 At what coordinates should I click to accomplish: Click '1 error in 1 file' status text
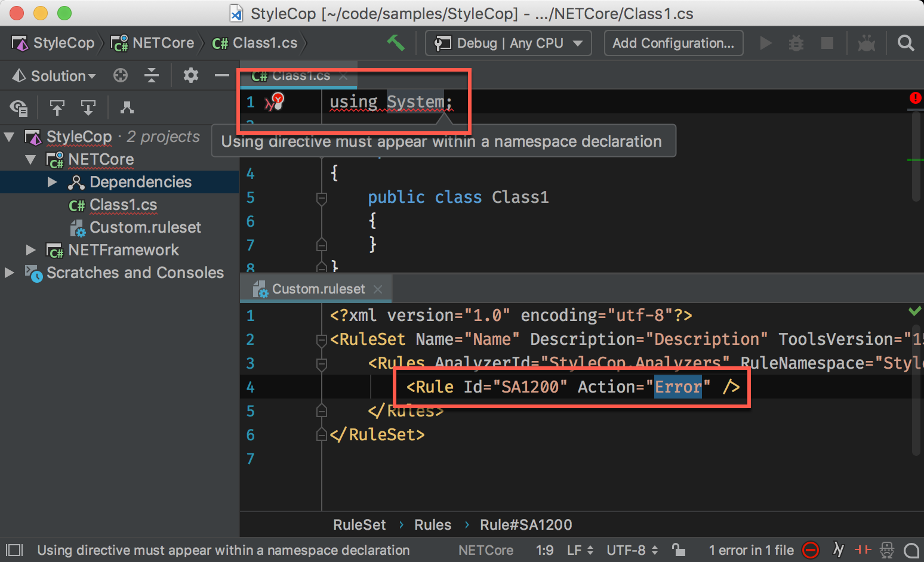(751, 550)
